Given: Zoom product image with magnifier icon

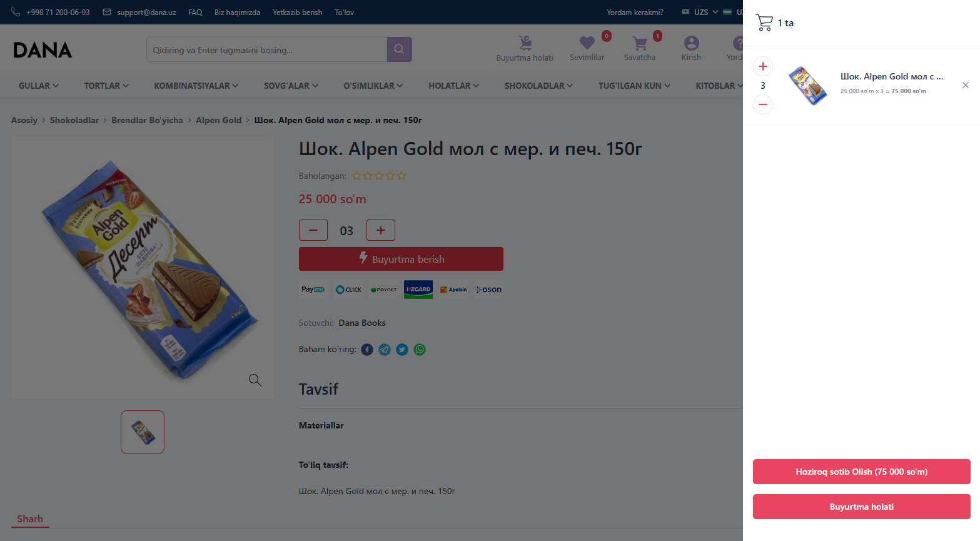Looking at the screenshot, I should [255, 380].
